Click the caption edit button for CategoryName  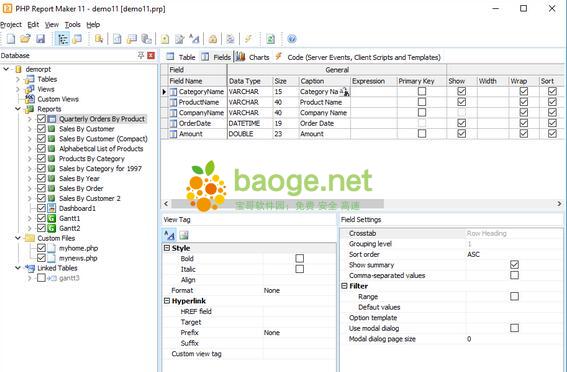[x=345, y=92]
